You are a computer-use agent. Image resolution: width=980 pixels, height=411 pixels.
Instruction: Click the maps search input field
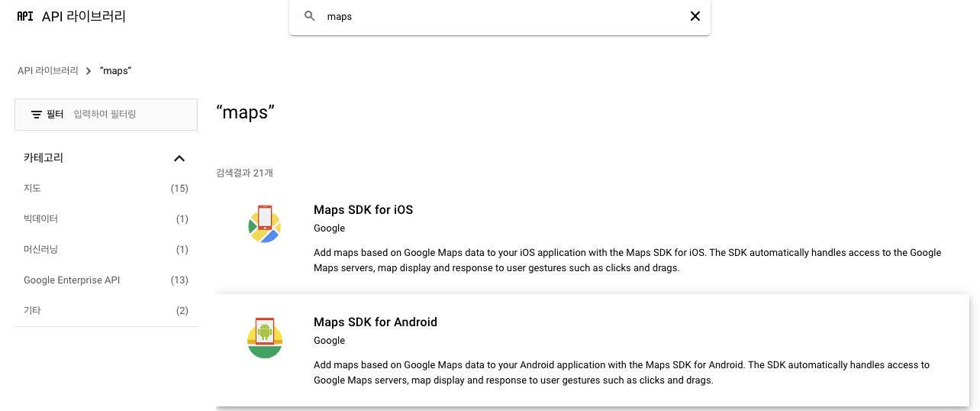point(500,16)
